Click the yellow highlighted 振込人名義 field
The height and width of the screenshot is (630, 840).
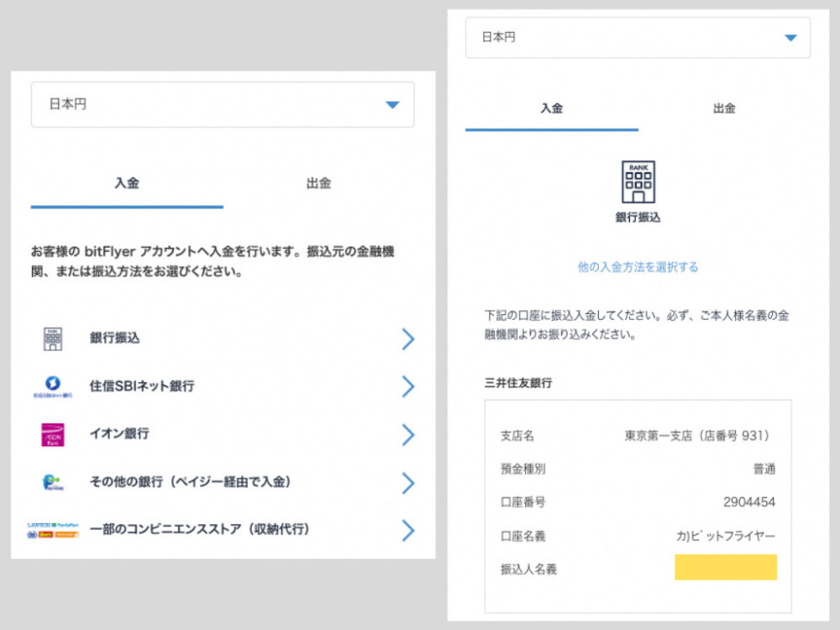(x=726, y=568)
